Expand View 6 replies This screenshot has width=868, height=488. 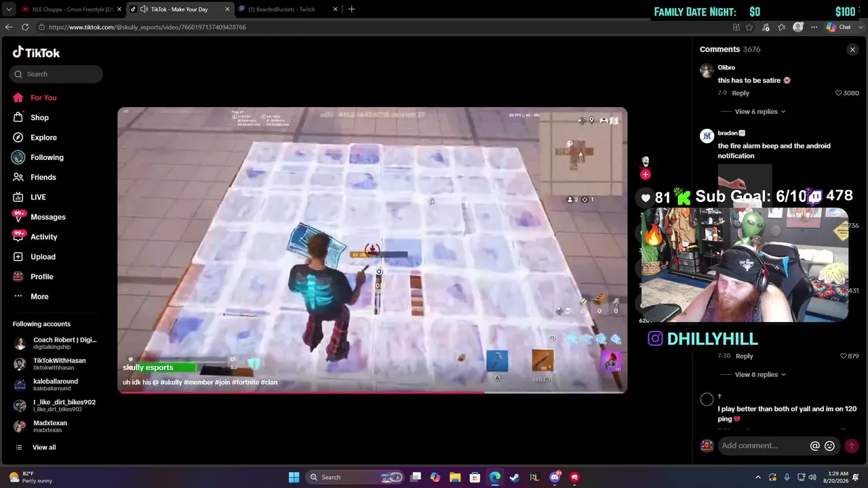tap(760, 112)
